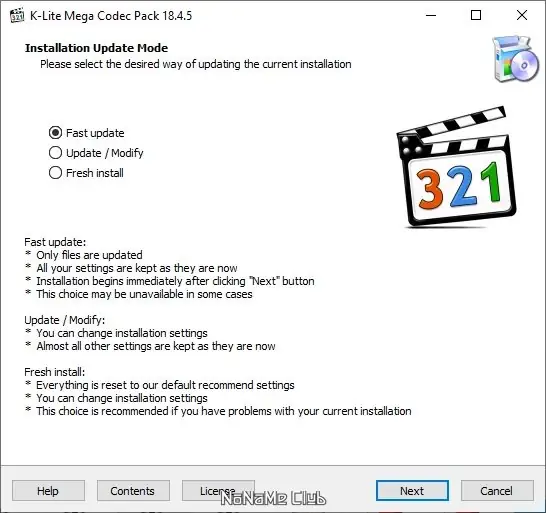Open the Help button
The image size is (546, 513).
pyautogui.click(x=48, y=491)
